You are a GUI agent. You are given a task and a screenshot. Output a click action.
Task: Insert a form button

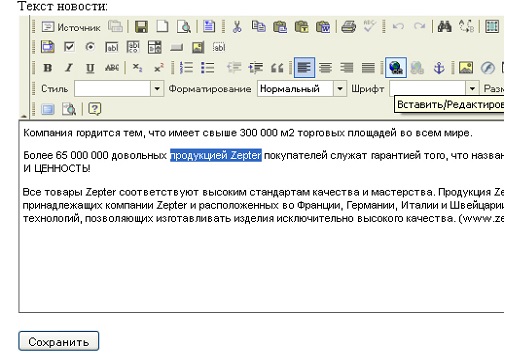pyautogui.click(x=176, y=47)
